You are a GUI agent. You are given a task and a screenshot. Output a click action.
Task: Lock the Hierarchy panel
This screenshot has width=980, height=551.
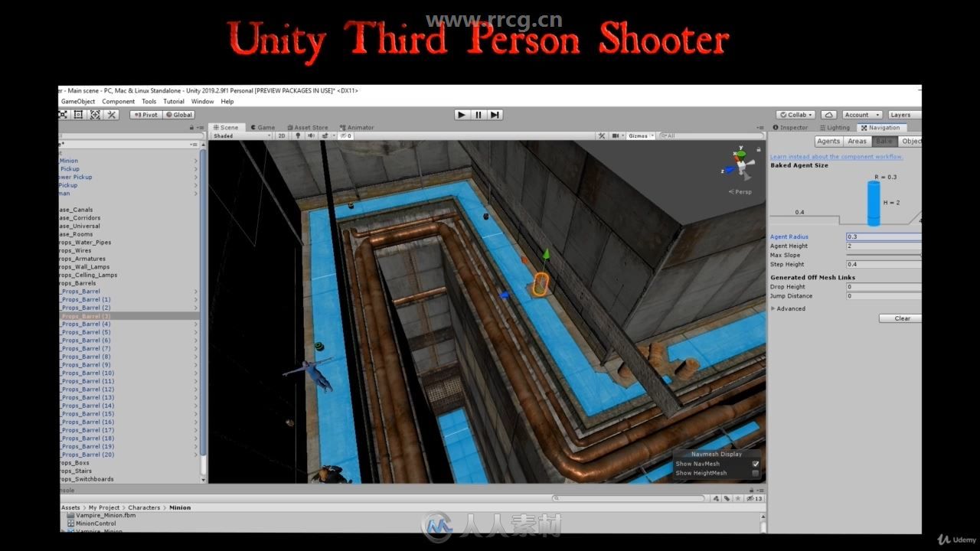(190, 128)
